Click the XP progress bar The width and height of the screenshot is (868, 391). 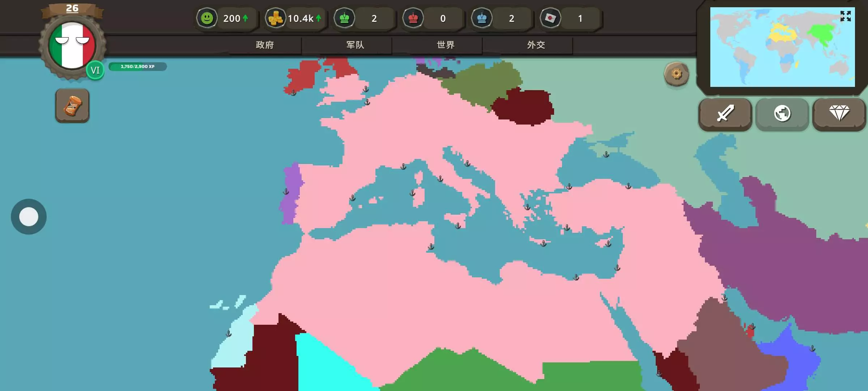(x=137, y=67)
